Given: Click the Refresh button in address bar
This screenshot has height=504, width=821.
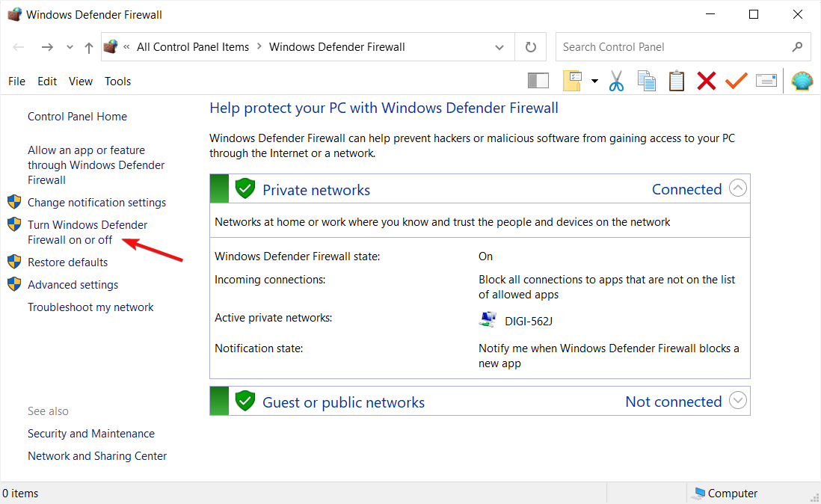Looking at the screenshot, I should pyautogui.click(x=530, y=47).
